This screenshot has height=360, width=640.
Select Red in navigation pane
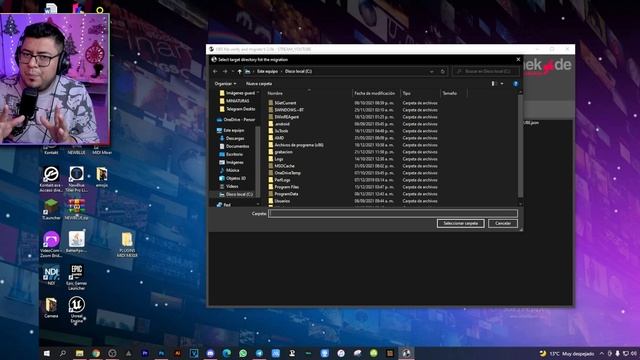(224, 204)
